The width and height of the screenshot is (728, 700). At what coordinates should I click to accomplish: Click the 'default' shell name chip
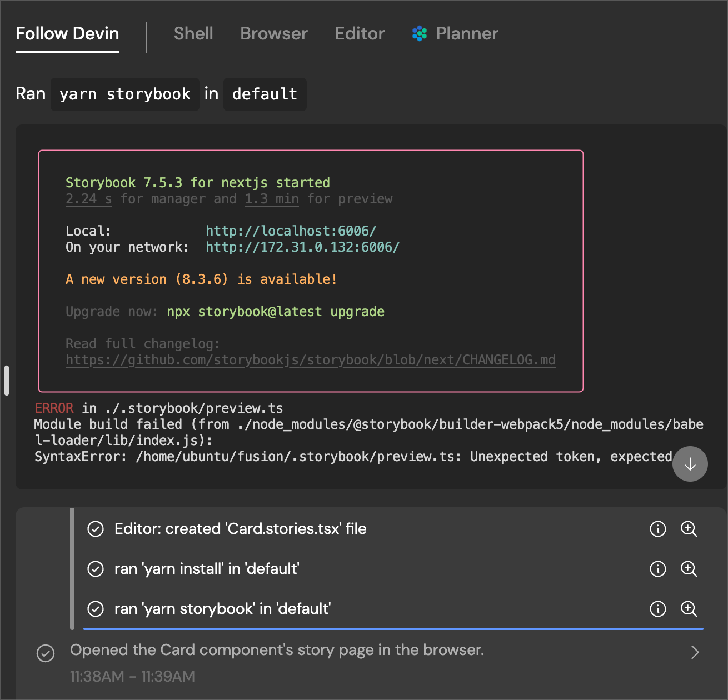click(265, 94)
